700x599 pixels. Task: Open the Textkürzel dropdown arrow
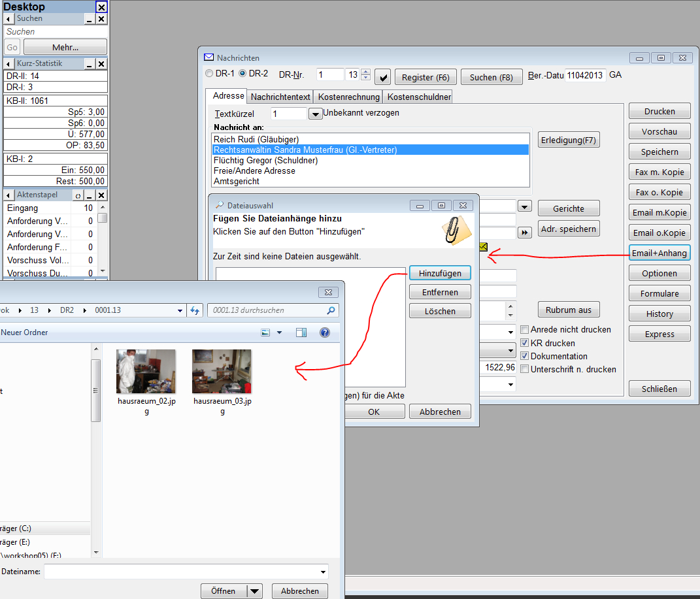[314, 114]
